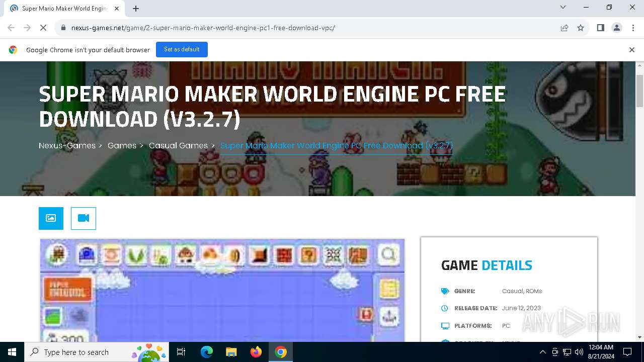Open Chrome side panel
Screen dimensions: 644x362
[600, 28]
